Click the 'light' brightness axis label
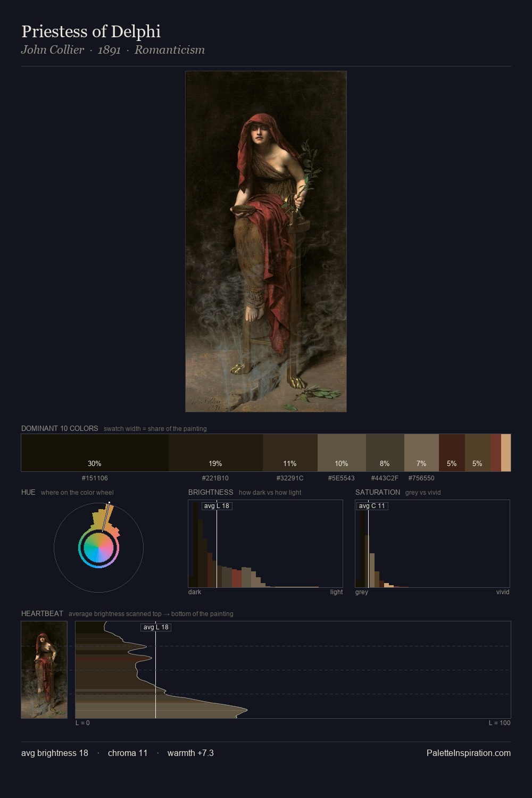532x798 pixels. tap(336, 592)
